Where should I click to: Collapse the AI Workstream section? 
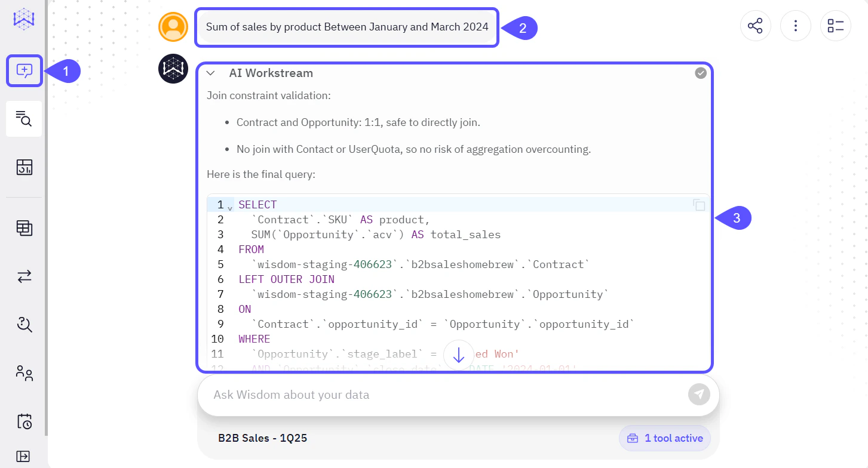(210, 73)
